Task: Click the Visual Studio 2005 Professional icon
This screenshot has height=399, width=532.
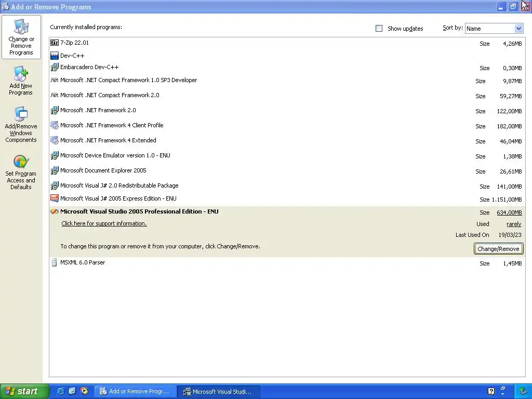Action: (54, 212)
